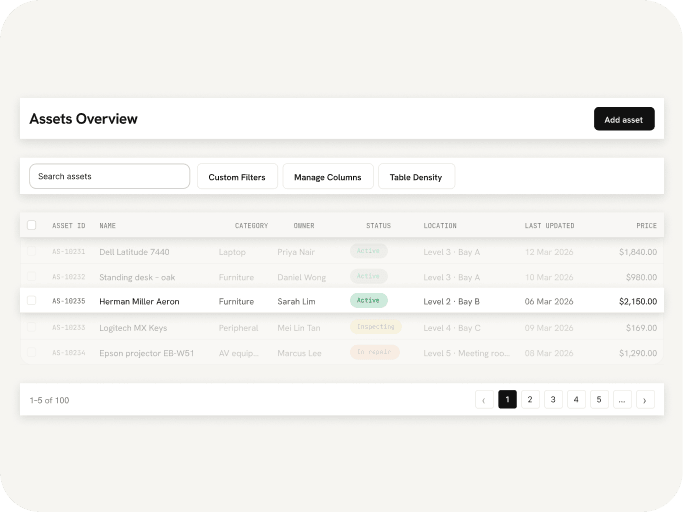683x512 pixels.
Task: Go to the previous page arrow
Action: pos(484,400)
